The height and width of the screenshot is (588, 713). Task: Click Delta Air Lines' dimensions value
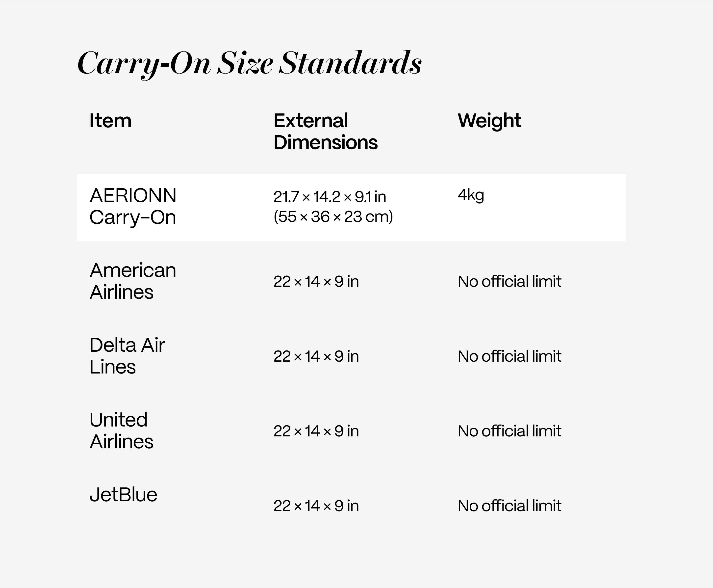pyautogui.click(x=316, y=356)
